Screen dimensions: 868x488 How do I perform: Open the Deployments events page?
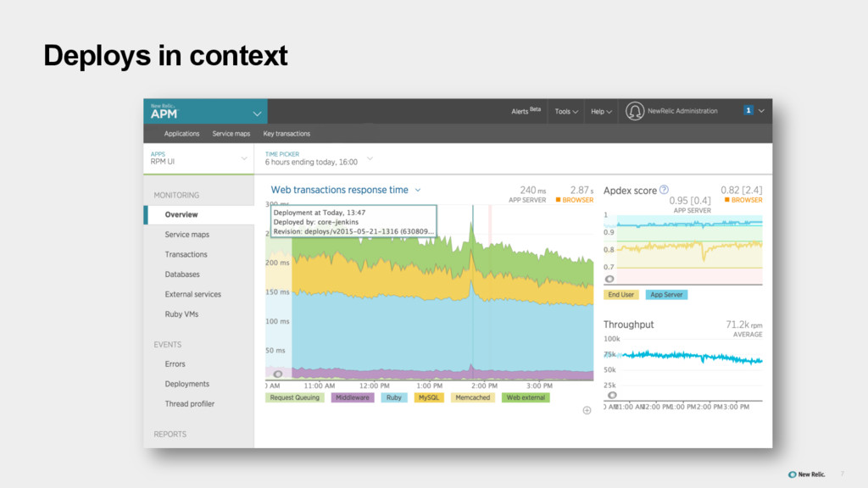187,384
